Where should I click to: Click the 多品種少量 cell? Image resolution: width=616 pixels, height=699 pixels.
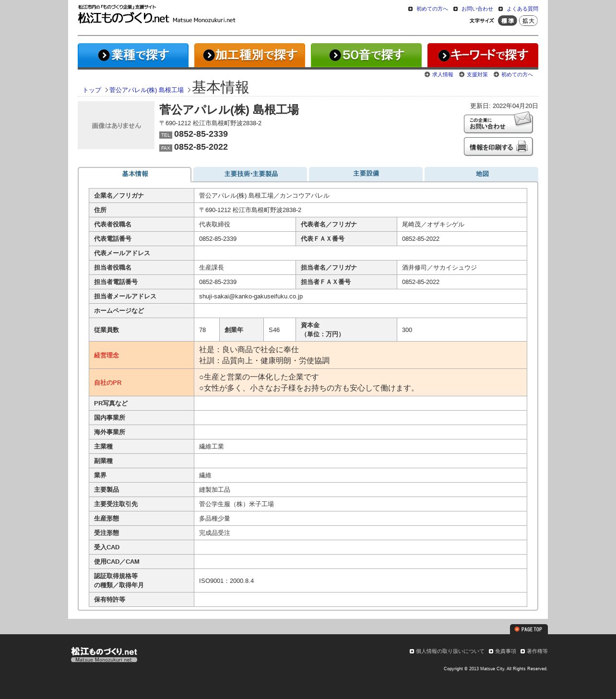(360, 519)
